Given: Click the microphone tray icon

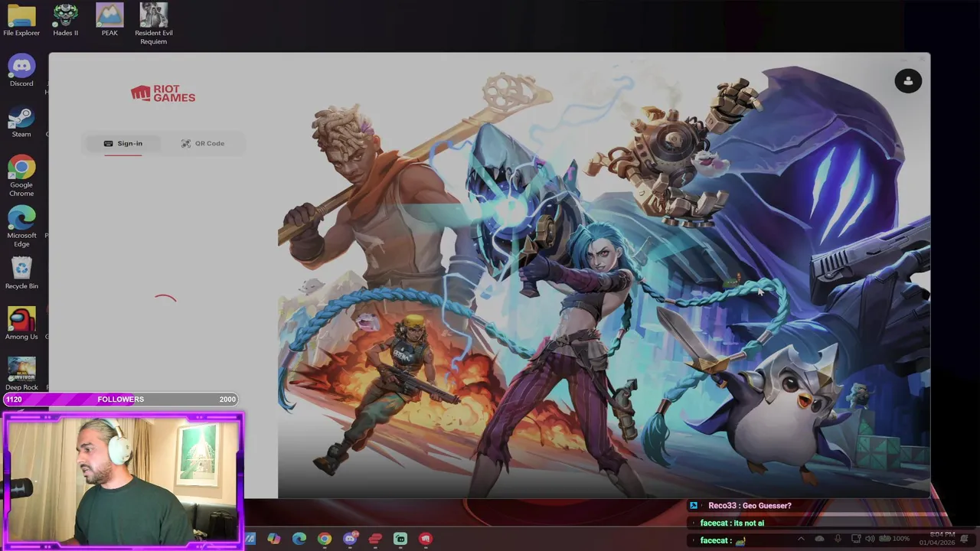Looking at the screenshot, I should click(838, 539).
